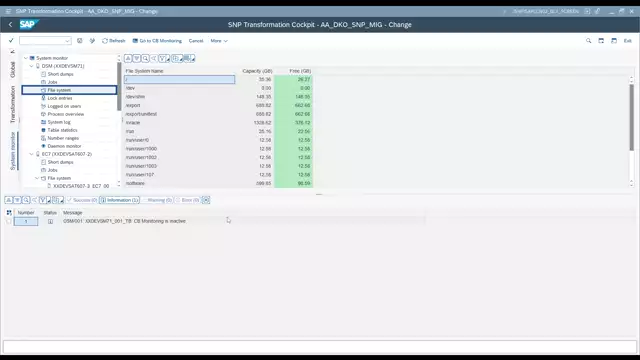This screenshot has width=640, height=360.
Task: Click layout icon in message log toolbar
Action: pos(56,200)
